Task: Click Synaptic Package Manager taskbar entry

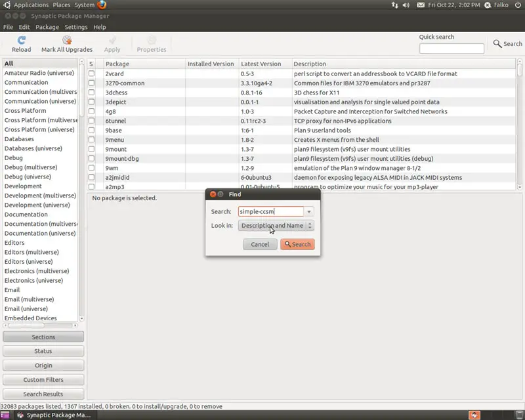Action: (54, 415)
